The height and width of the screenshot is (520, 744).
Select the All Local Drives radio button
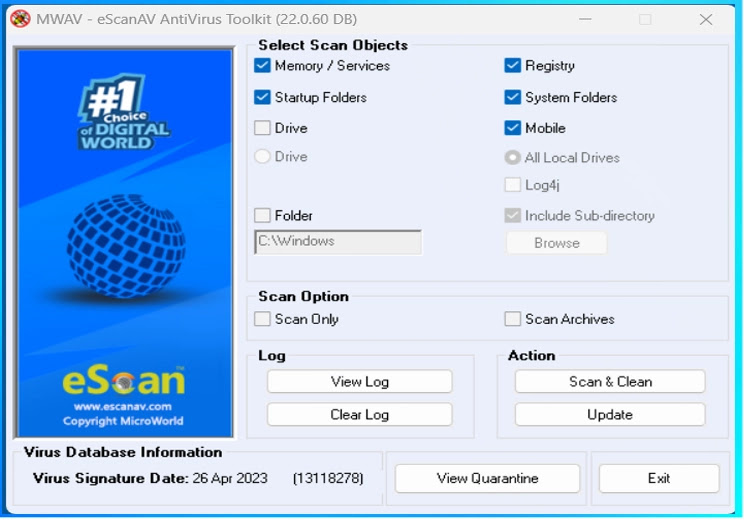(x=512, y=158)
